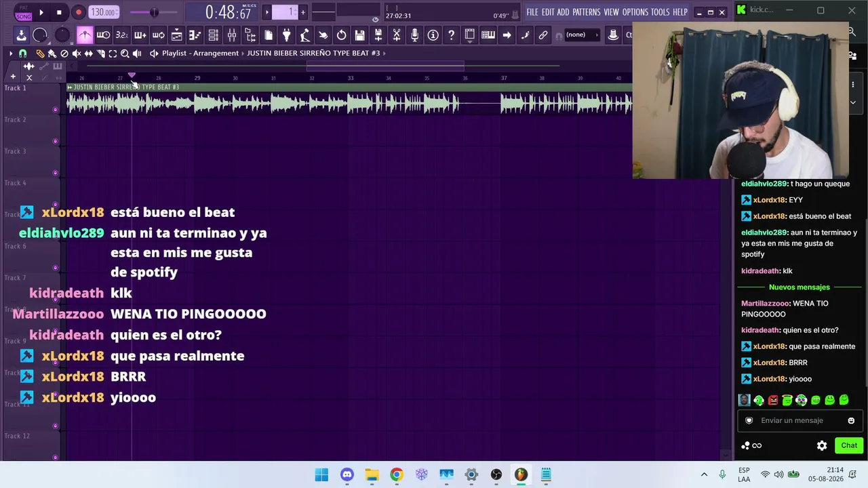868x488 pixels.
Task: Toggle the overdub button with the keyboard-plus icon
Action: point(140,35)
